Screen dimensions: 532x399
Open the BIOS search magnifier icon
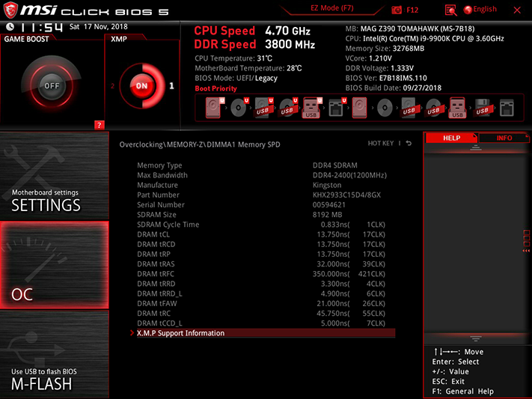pyautogui.click(x=450, y=10)
